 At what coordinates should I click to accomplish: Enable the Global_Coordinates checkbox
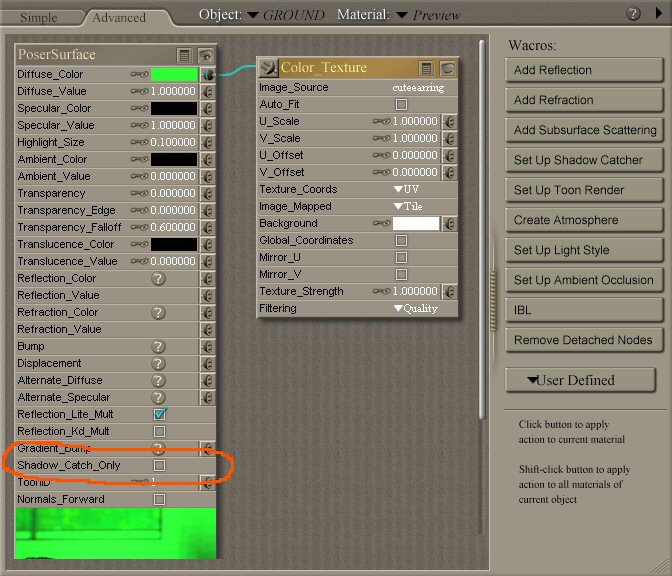[402, 240]
